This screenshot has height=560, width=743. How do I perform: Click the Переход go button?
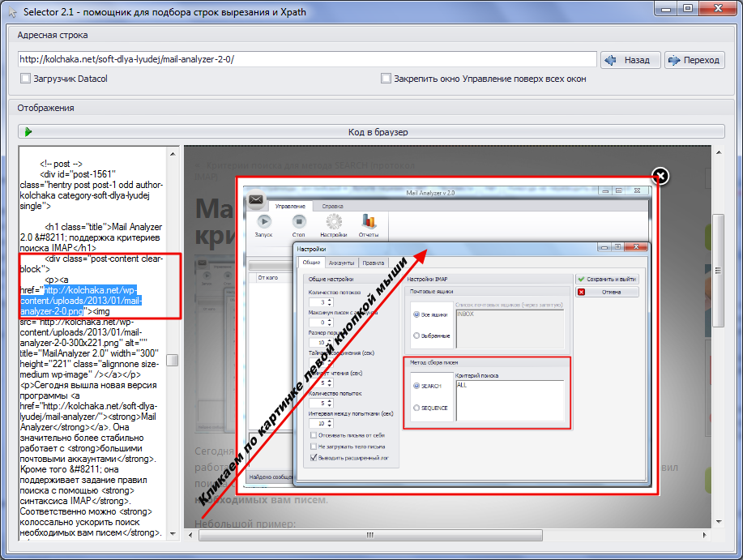(694, 60)
